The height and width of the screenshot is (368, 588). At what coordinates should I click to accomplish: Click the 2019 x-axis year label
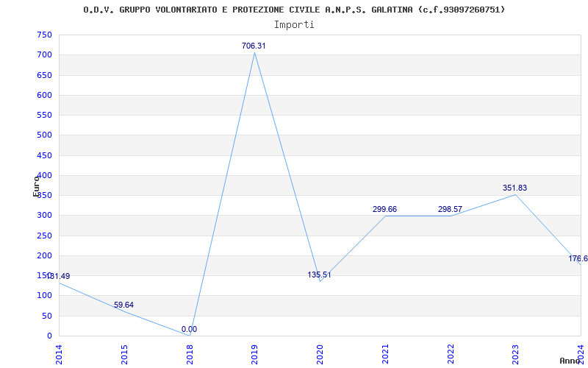click(x=254, y=355)
